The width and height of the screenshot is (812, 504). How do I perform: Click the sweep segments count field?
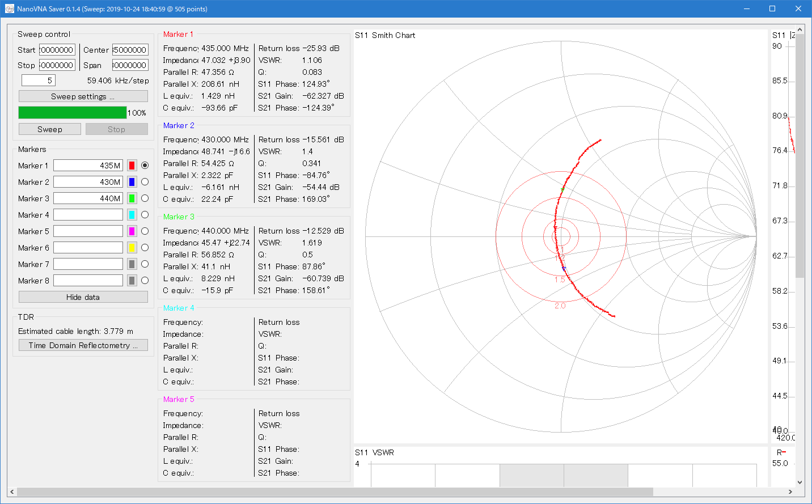(39, 81)
